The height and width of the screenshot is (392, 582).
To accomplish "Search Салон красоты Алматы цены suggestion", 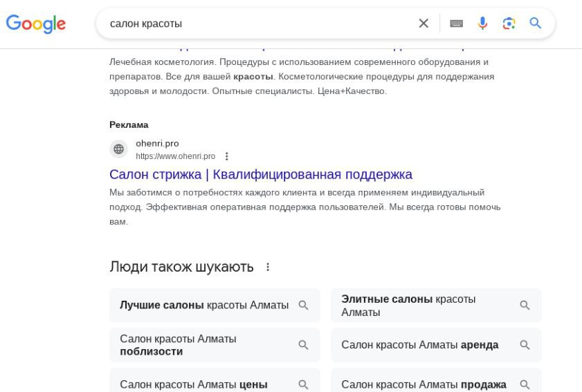I will pos(215,380).
